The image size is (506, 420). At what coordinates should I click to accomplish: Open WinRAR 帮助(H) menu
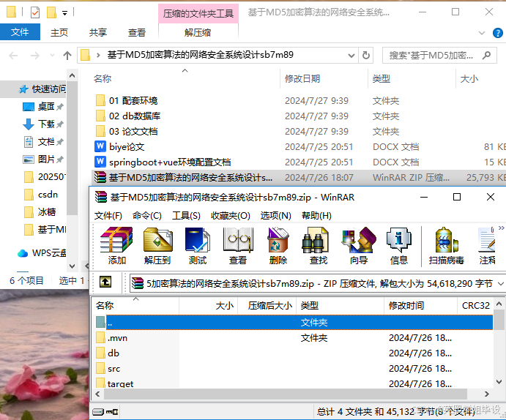[x=316, y=216]
